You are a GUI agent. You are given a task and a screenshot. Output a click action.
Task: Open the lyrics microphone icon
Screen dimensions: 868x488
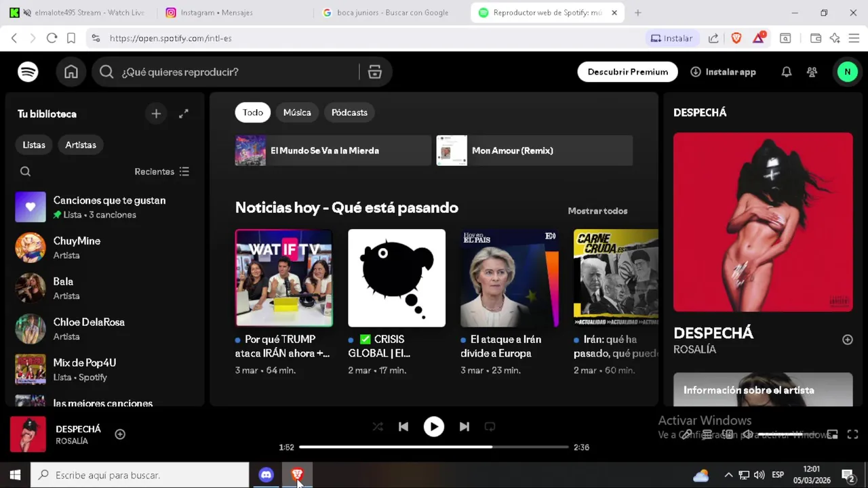coord(687,434)
